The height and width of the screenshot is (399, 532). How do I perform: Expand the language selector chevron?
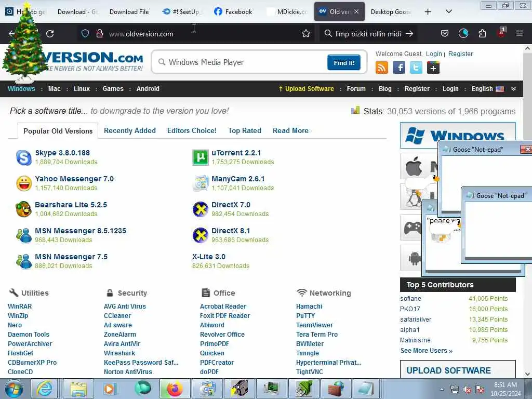(514, 89)
